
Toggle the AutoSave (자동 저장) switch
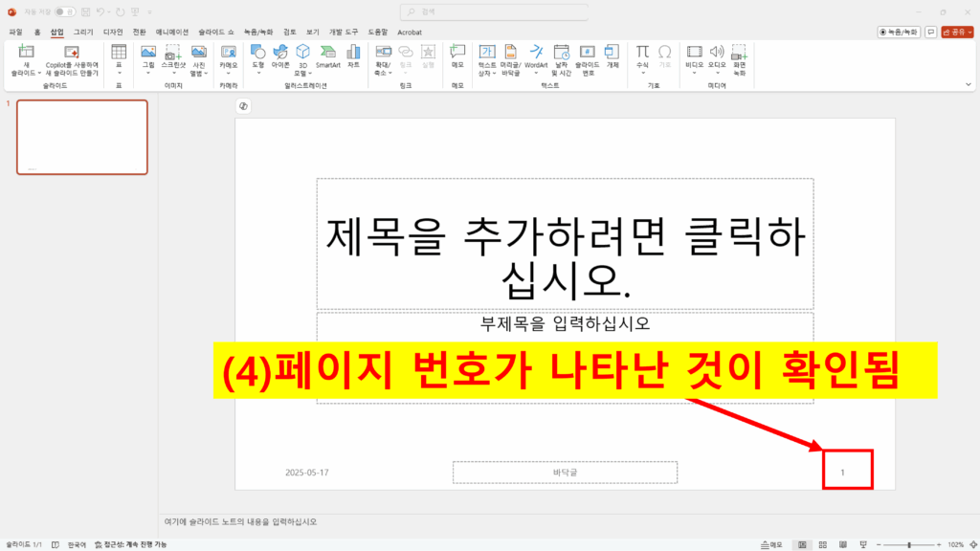tap(64, 11)
